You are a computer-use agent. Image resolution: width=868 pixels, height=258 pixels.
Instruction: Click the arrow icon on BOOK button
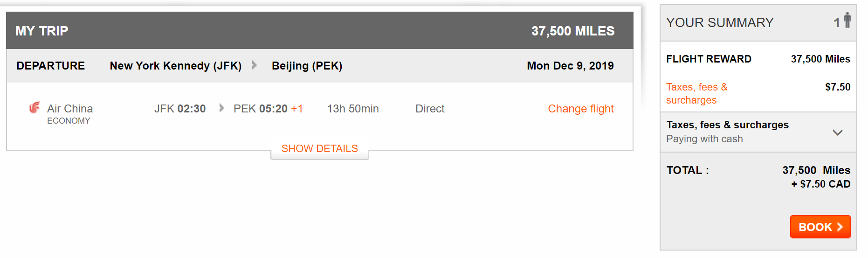pyautogui.click(x=840, y=227)
